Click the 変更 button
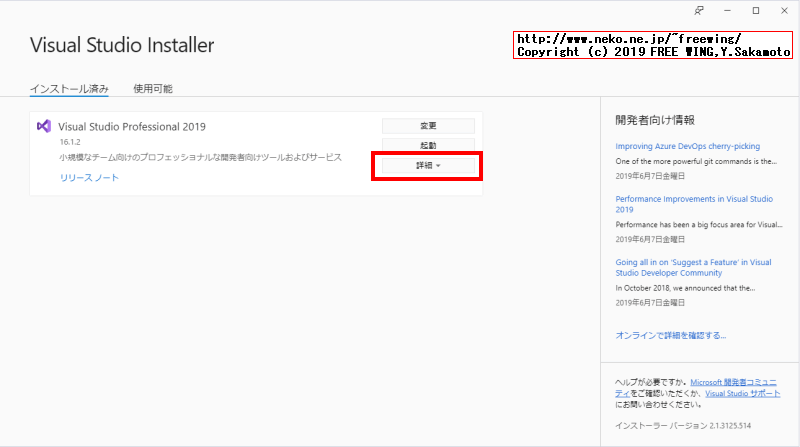 [428, 126]
